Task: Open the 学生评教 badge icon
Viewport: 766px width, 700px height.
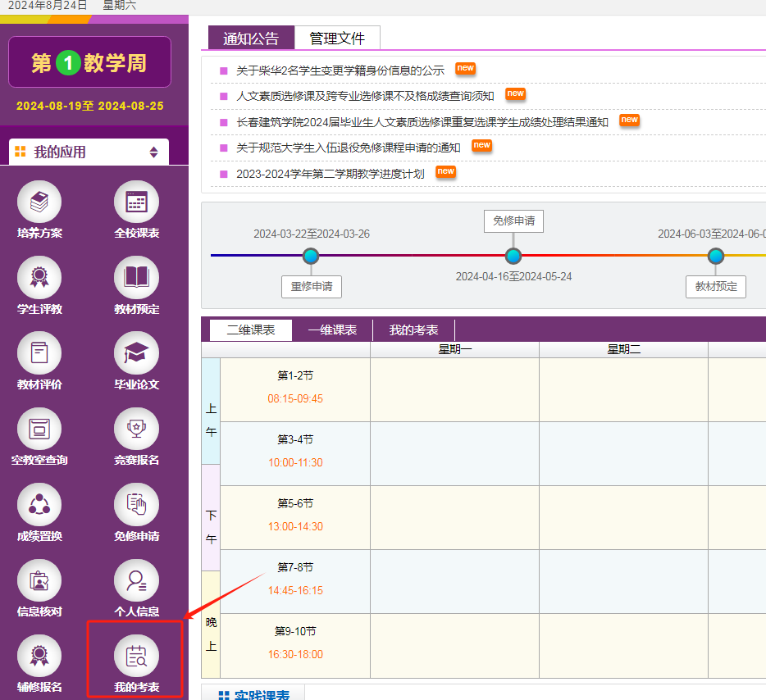Action: click(39, 278)
